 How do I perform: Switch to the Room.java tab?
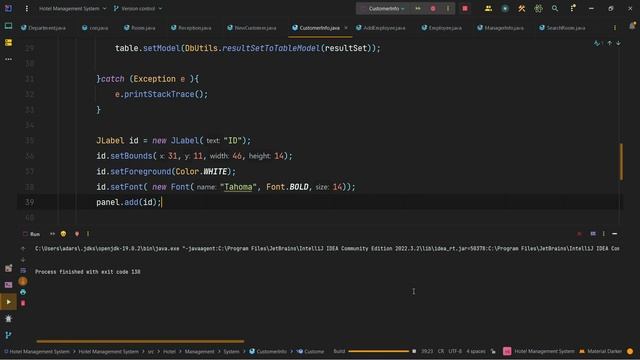pyautogui.click(x=140, y=28)
